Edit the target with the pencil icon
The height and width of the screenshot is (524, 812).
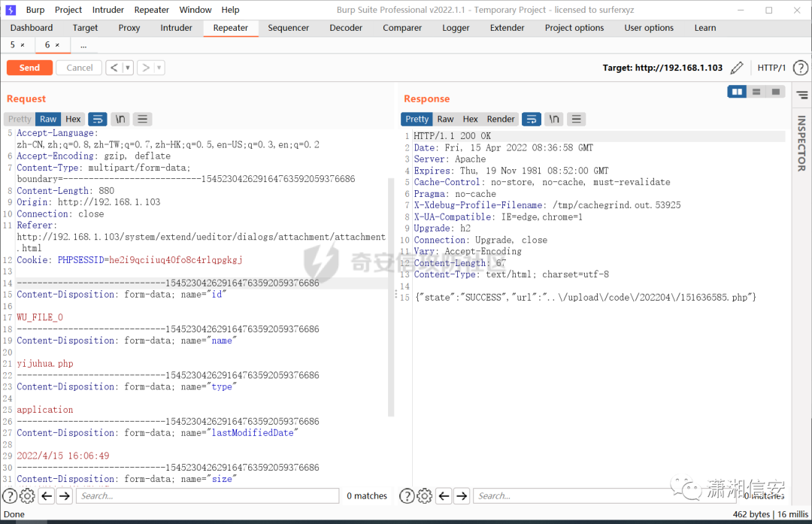click(736, 68)
